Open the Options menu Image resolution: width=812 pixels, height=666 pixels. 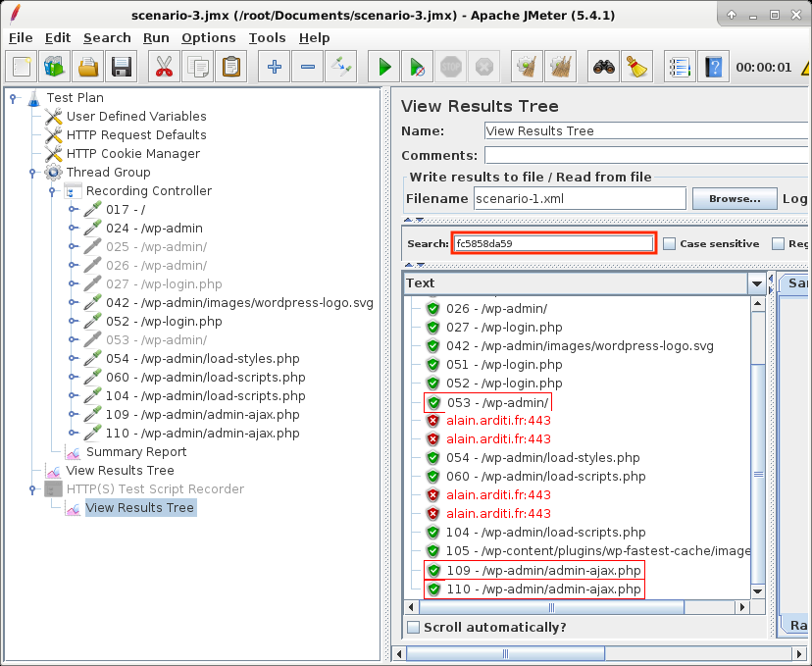click(x=208, y=37)
